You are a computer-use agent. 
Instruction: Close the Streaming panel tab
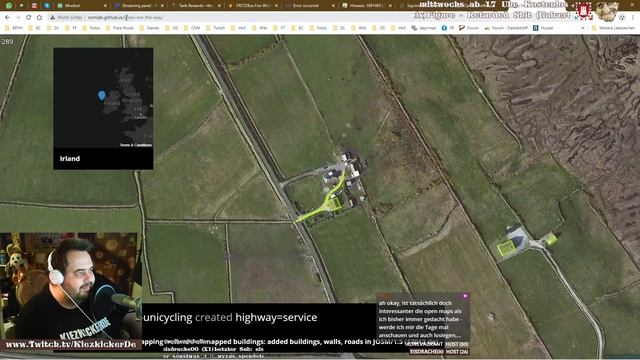click(162, 6)
